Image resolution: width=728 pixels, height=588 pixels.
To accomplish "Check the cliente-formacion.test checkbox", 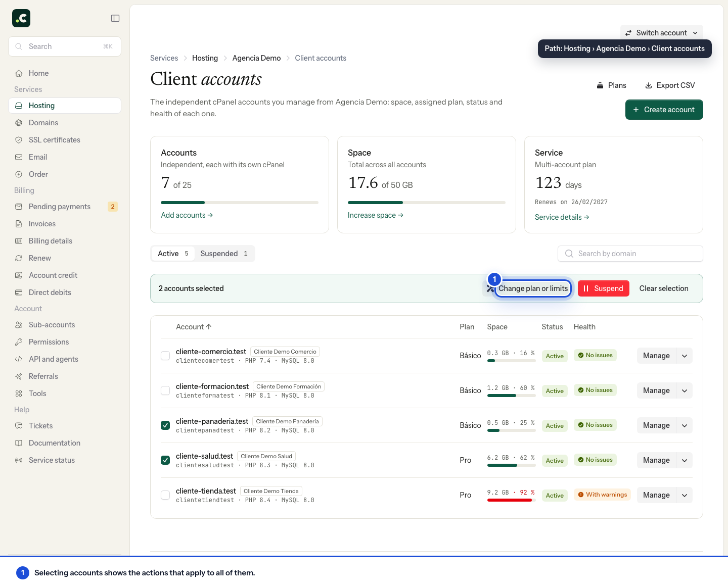I will point(165,390).
